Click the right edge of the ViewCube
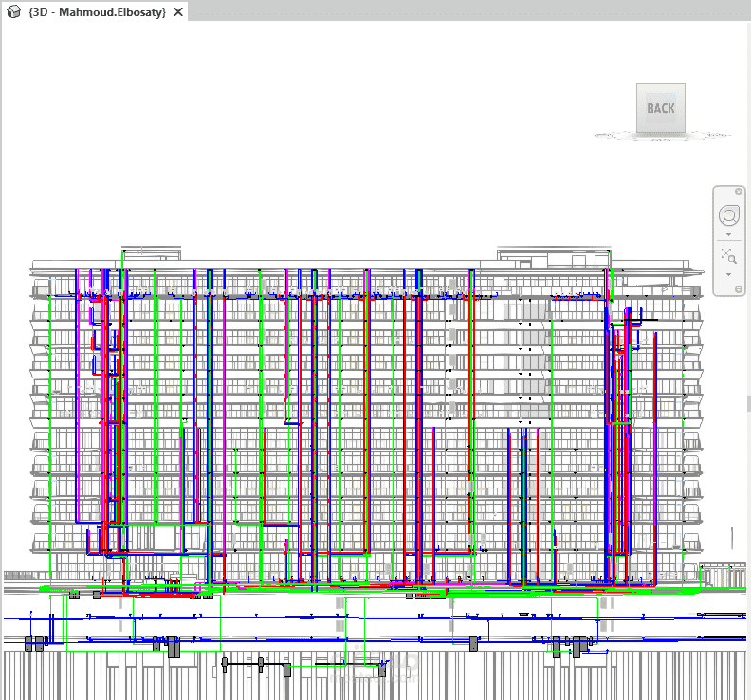The width and height of the screenshot is (751, 700). 683,108
